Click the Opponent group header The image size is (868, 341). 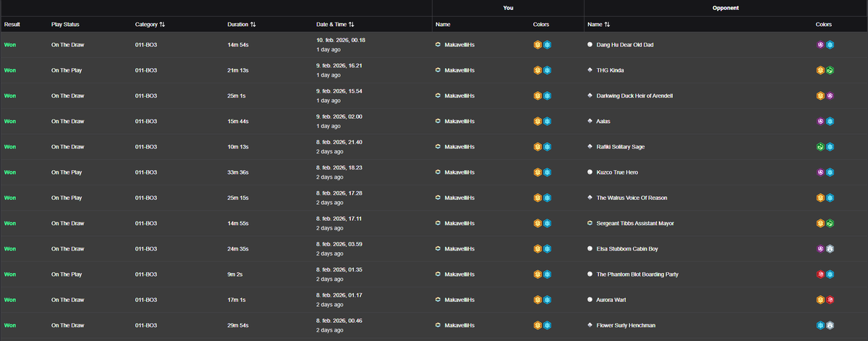pos(726,7)
